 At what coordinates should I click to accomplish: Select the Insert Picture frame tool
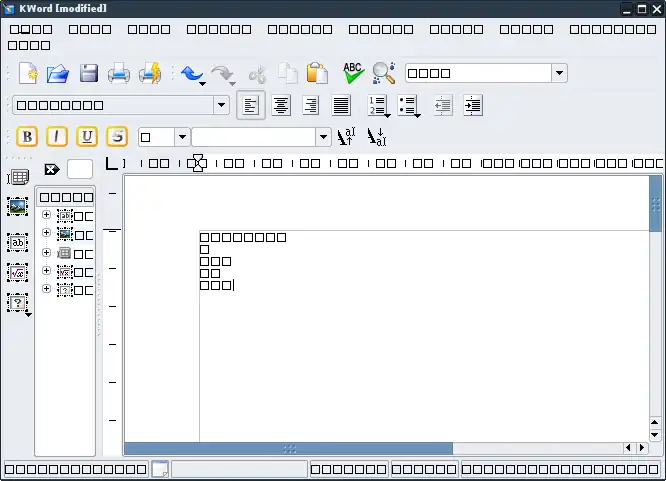click(x=17, y=207)
